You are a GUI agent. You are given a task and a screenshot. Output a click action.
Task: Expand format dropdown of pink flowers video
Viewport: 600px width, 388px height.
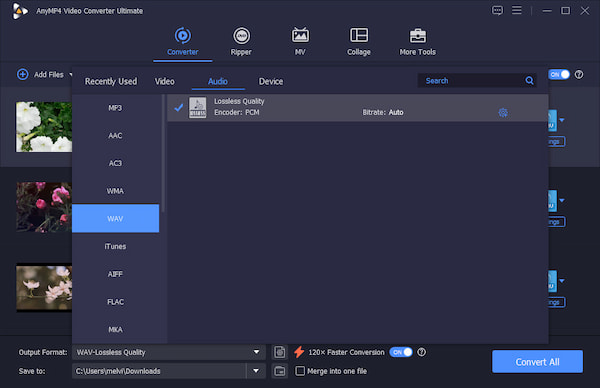click(x=561, y=201)
